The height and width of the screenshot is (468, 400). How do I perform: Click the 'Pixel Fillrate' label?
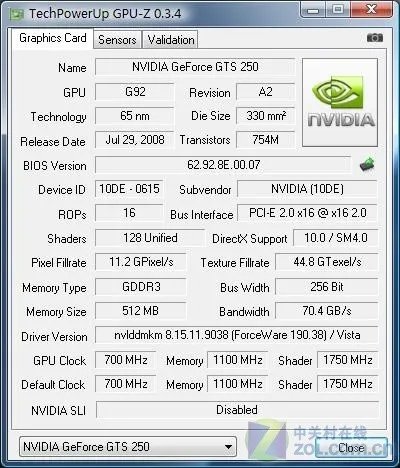pos(59,263)
